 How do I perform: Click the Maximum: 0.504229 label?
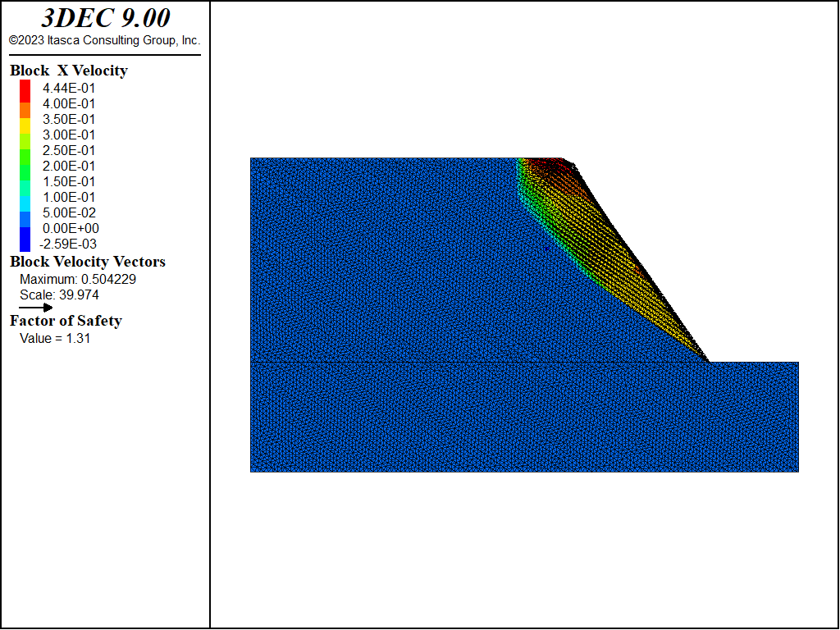point(78,279)
